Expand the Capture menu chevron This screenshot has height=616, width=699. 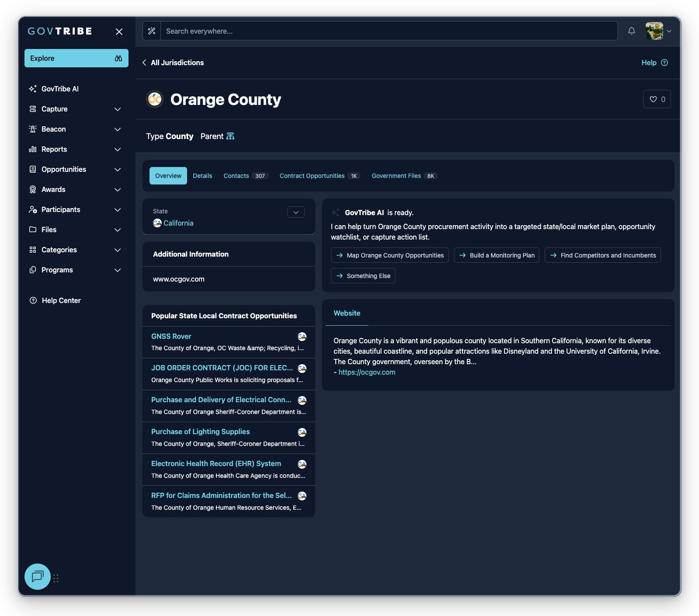(118, 109)
